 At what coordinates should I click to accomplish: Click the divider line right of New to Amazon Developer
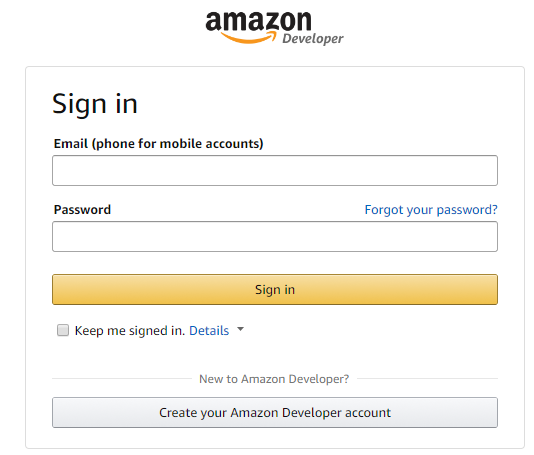[427, 378]
